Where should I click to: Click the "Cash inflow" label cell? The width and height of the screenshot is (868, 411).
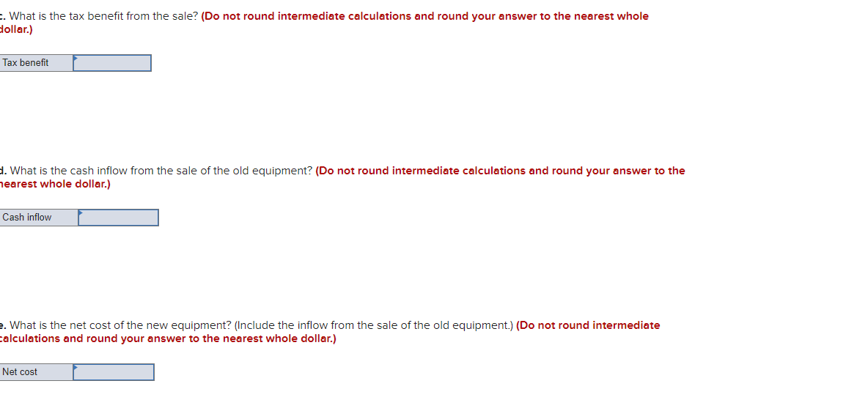pos(39,218)
